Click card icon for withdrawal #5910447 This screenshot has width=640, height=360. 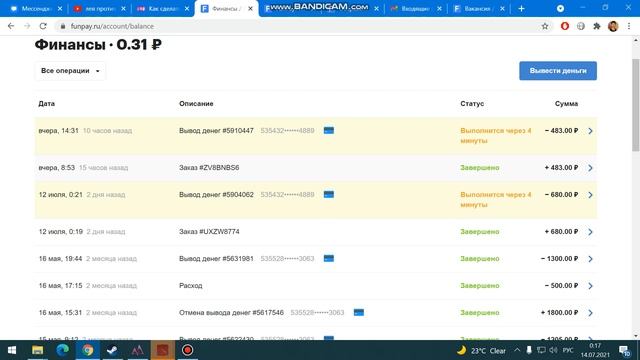tap(329, 131)
